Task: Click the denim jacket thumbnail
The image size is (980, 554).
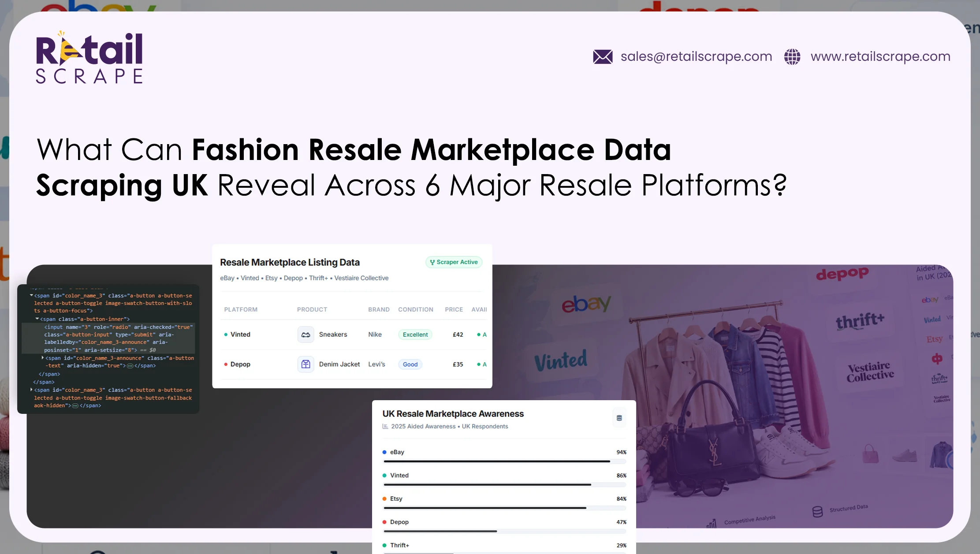Action: [x=942, y=454]
